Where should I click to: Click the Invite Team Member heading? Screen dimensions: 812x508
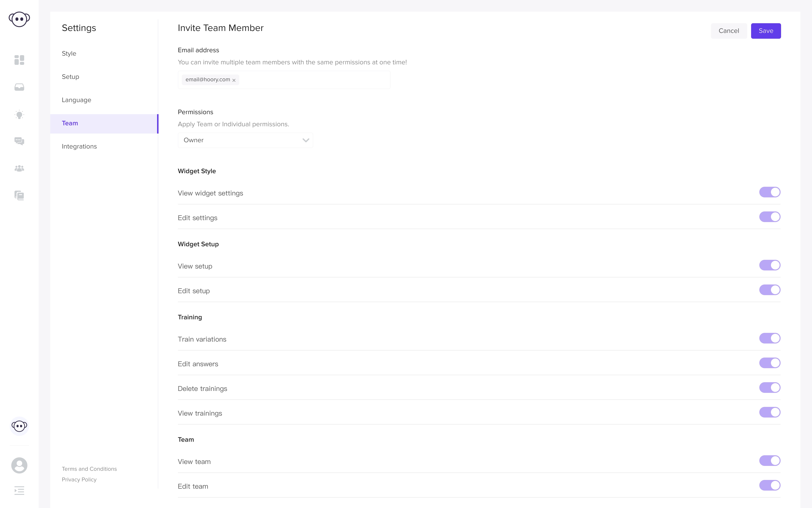tap(220, 28)
